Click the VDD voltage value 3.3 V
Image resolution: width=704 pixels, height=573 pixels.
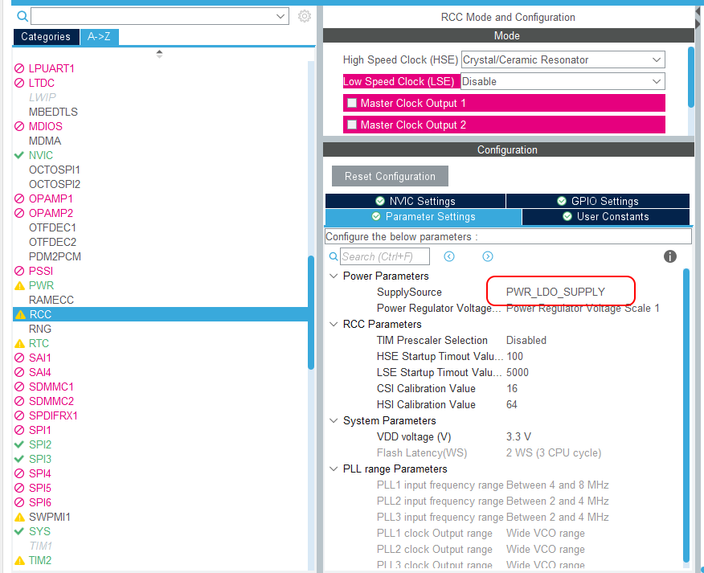coord(519,436)
